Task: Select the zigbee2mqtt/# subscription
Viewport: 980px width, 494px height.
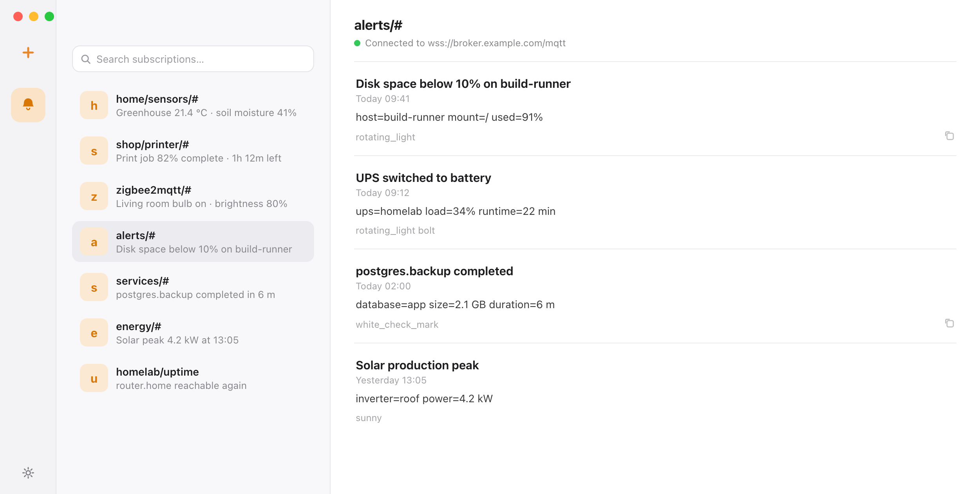Action: click(193, 196)
